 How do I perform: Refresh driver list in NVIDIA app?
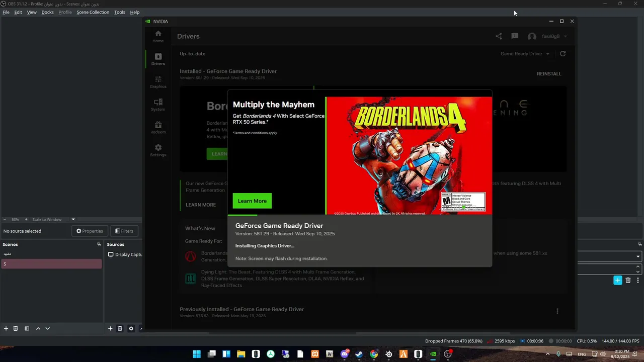click(563, 54)
